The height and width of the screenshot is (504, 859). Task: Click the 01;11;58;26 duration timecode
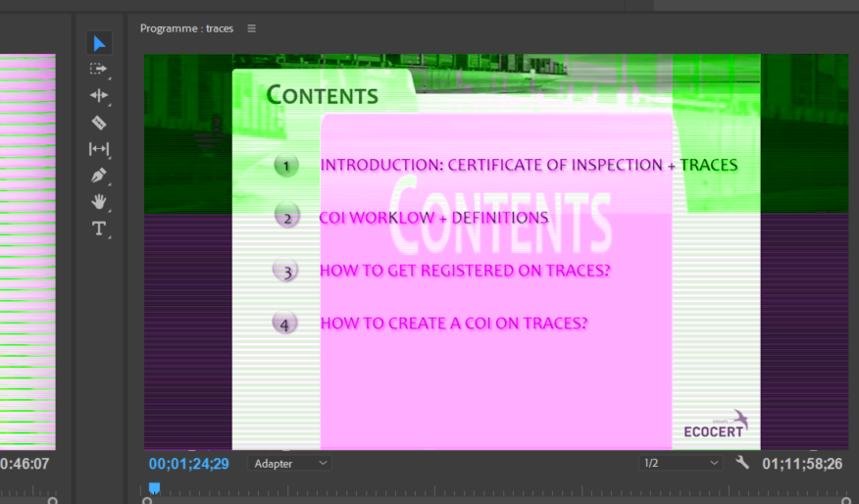coord(803,464)
